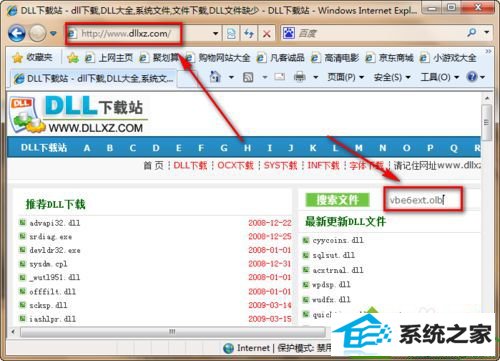The width and height of the screenshot is (500, 361).
Task: Open sysdm.cpl in the recommended list
Action: (48, 264)
